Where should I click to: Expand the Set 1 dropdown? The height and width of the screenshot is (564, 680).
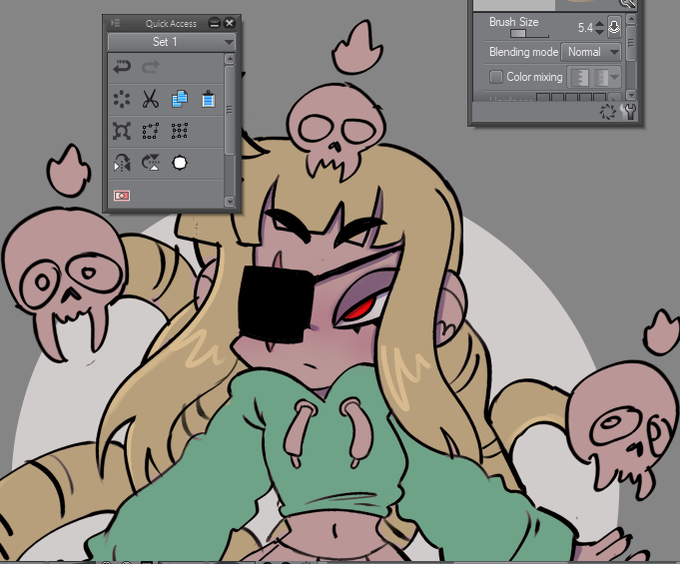171,42
